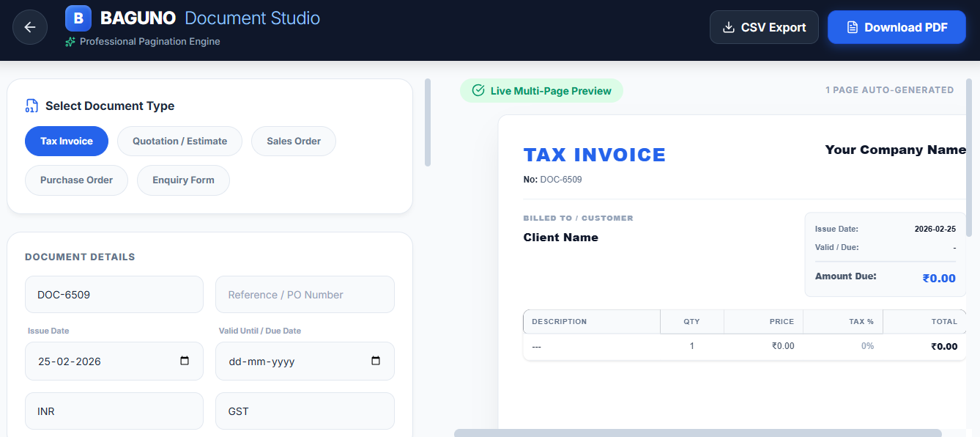Select the Tax Invoice tab
This screenshot has width=980, height=437.
pos(66,141)
